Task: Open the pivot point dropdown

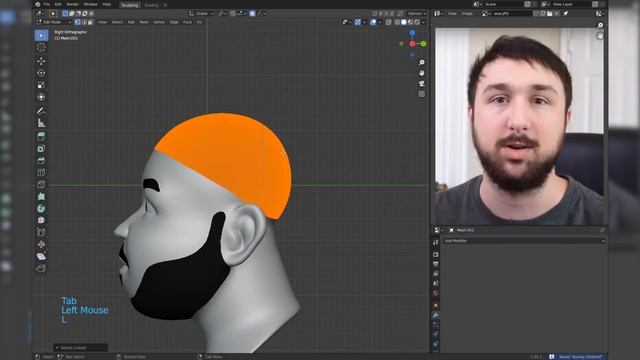Action: click(x=222, y=13)
